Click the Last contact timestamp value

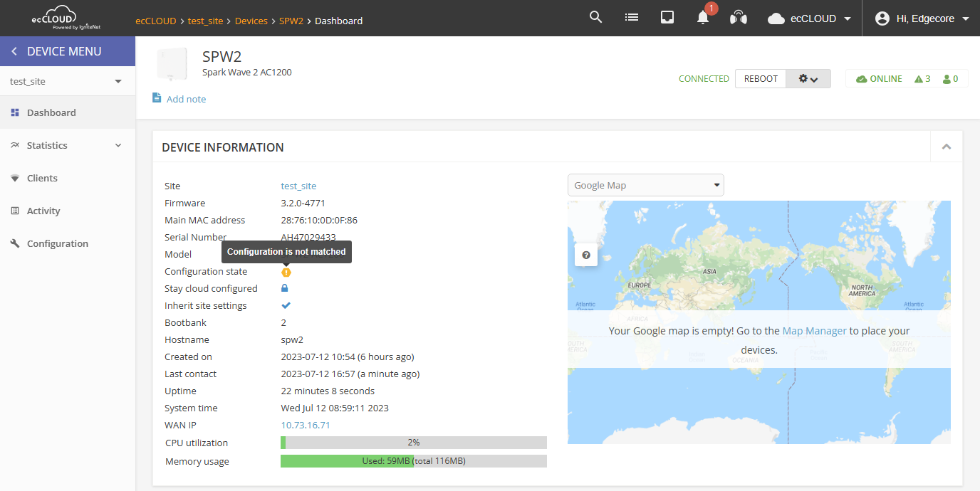click(x=350, y=374)
